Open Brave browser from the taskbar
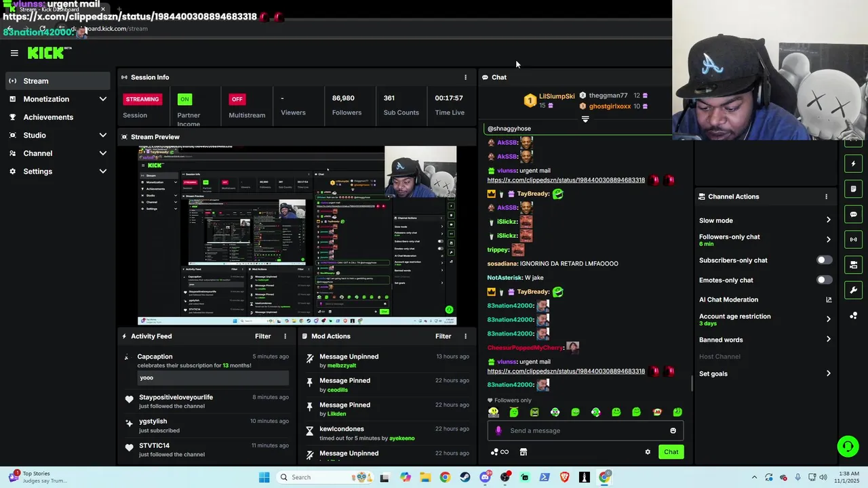 point(565,477)
